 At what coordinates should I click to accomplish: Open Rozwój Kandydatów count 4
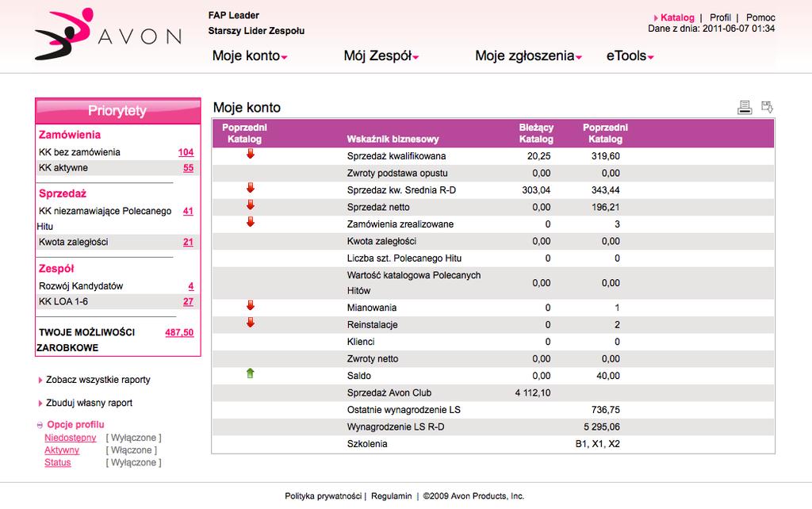click(x=190, y=286)
